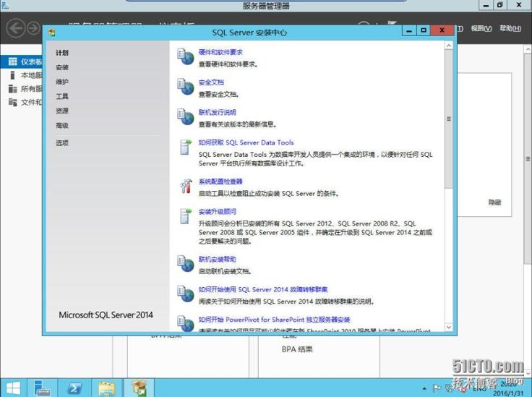Screen dimensions: 532x397
Task: Launch the 系统配置检查器 link
Action: [x=220, y=182]
